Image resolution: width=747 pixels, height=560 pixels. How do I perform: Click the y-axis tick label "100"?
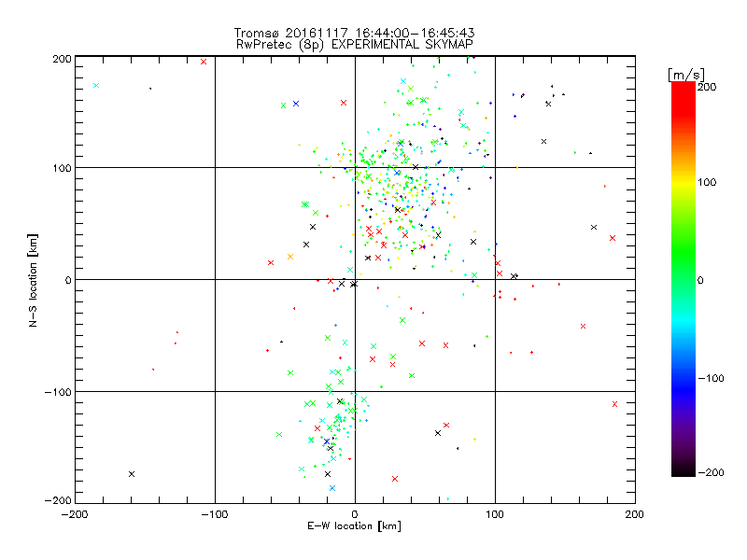pos(63,168)
